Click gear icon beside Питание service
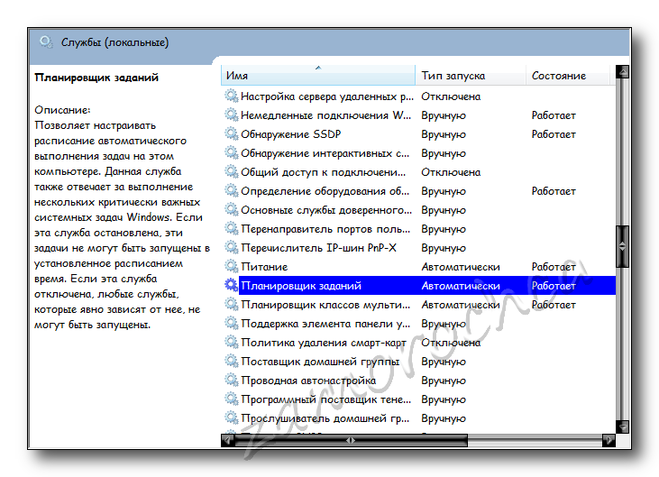Screen dimensions: 659x477 [232, 267]
